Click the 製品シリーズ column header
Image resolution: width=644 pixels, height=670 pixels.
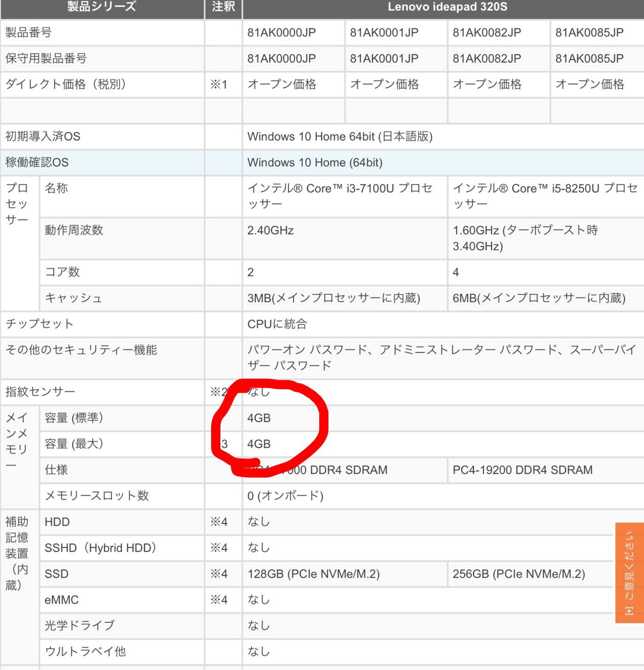tap(102, 7)
